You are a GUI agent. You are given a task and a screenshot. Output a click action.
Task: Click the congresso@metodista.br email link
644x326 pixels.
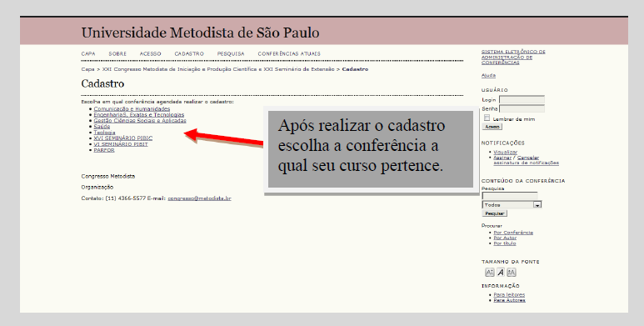pyautogui.click(x=199, y=198)
